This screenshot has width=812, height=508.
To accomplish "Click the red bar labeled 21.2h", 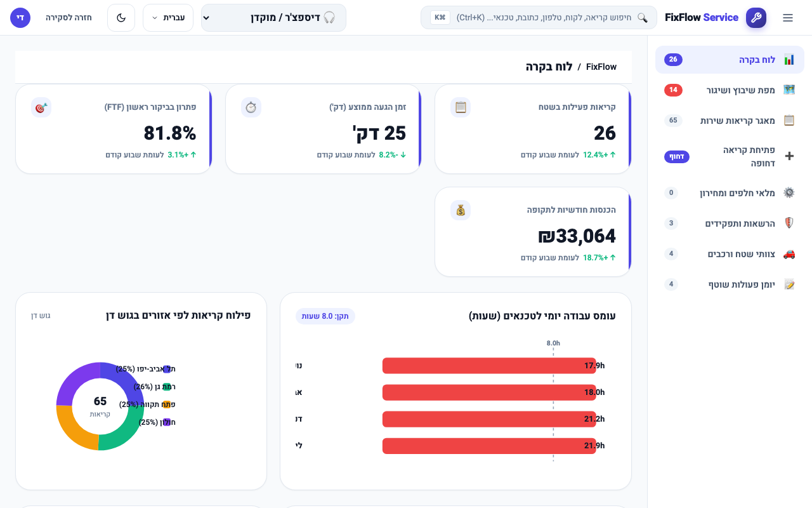I will click(489, 419).
